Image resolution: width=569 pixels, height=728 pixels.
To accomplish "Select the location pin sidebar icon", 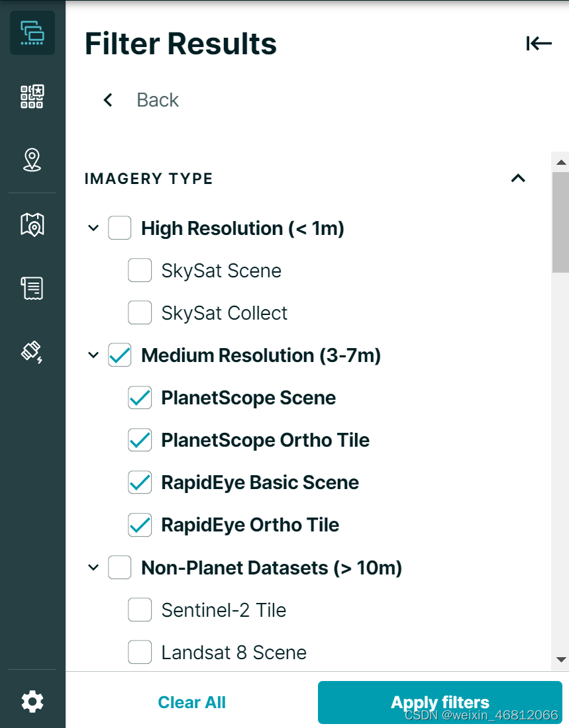I will tap(32, 160).
